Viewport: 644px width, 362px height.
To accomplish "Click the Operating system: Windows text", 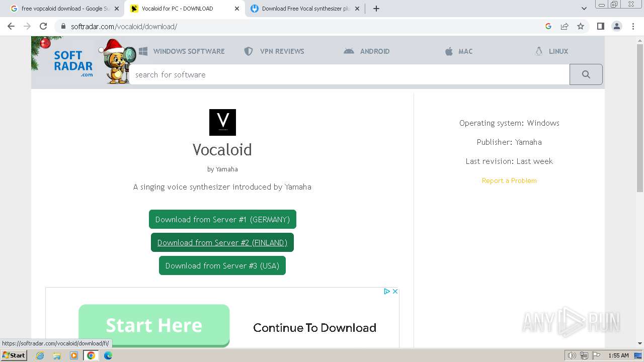I will pyautogui.click(x=509, y=123).
